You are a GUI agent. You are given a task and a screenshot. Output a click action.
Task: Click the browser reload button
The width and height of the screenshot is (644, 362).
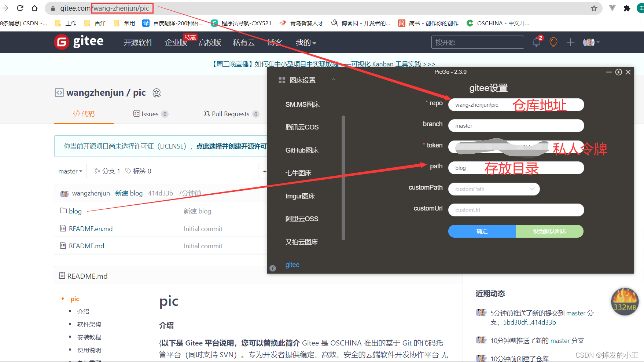(20, 8)
